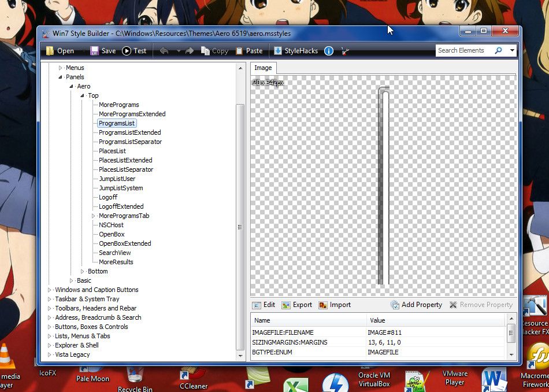Collapse the Panels tree node
This screenshot has height=392, width=549.
pos(60,77)
